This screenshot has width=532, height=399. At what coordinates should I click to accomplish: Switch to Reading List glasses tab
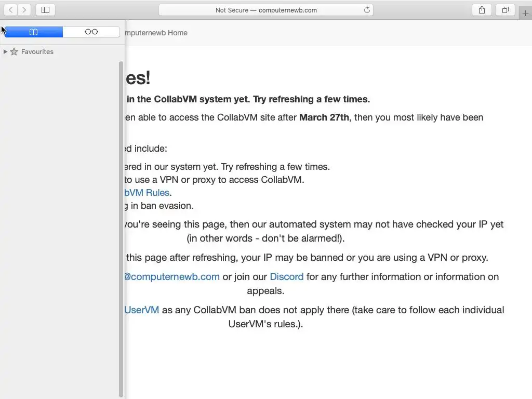[x=91, y=32]
